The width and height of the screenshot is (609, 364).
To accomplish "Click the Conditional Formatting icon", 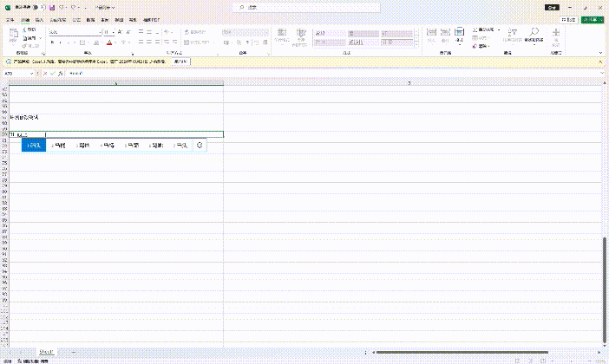I will pos(282,33).
